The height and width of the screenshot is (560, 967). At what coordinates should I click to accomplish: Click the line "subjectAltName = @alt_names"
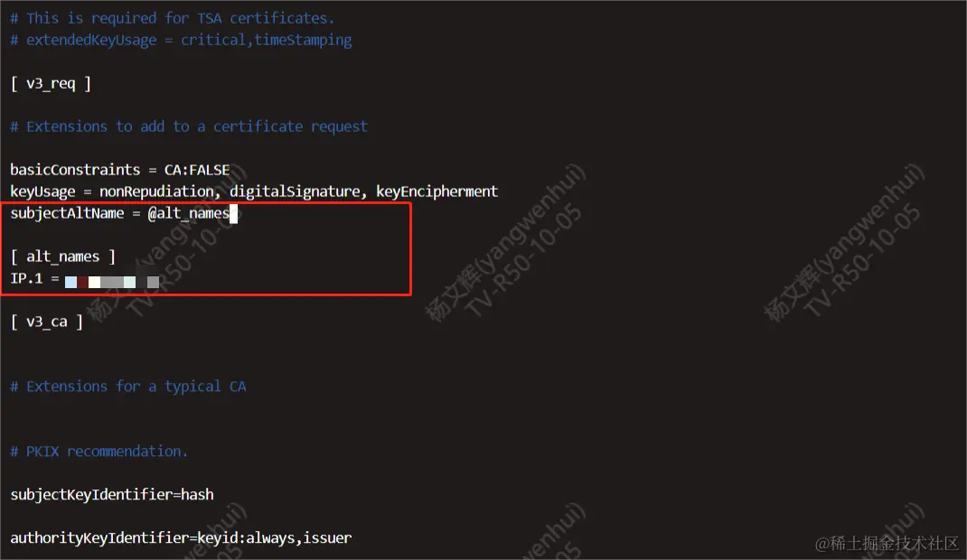coord(119,214)
